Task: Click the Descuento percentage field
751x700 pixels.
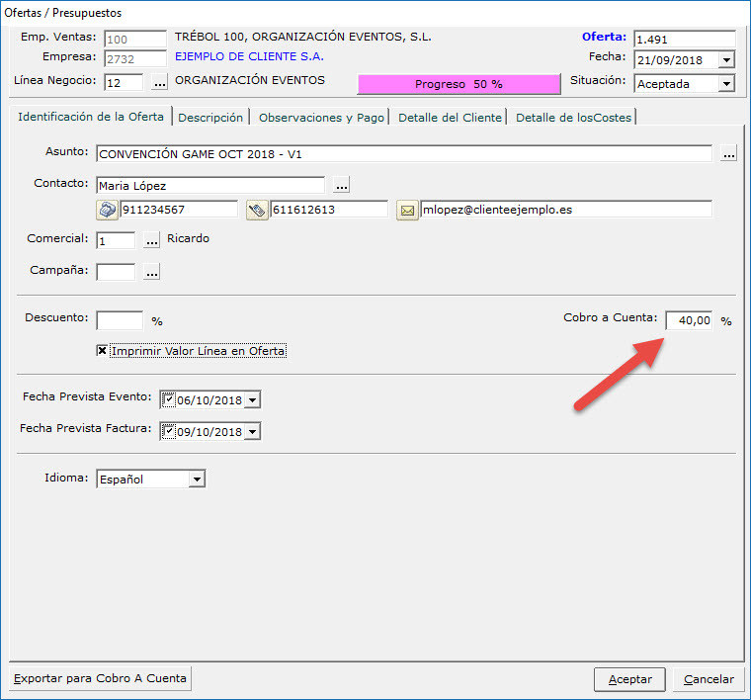Action: [120, 320]
